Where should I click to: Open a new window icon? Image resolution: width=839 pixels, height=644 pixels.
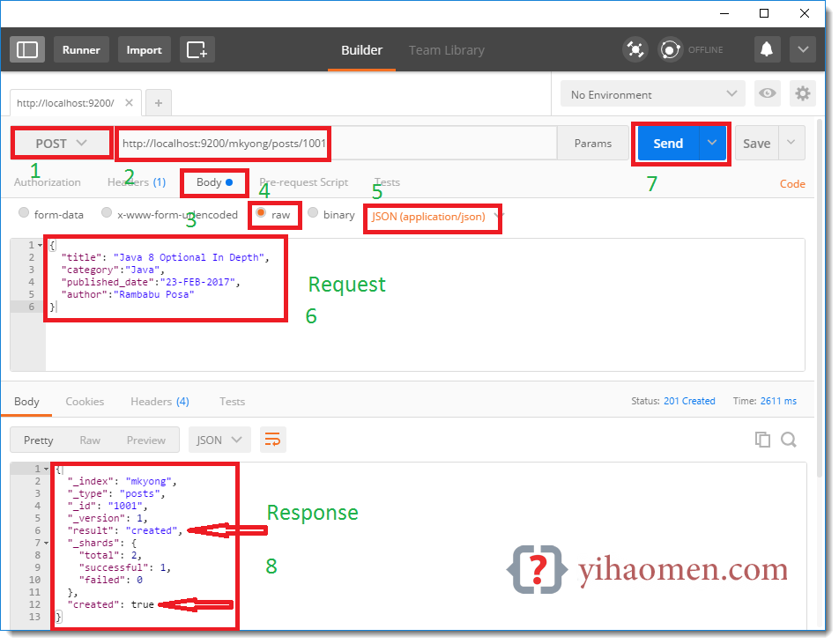[197, 49]
